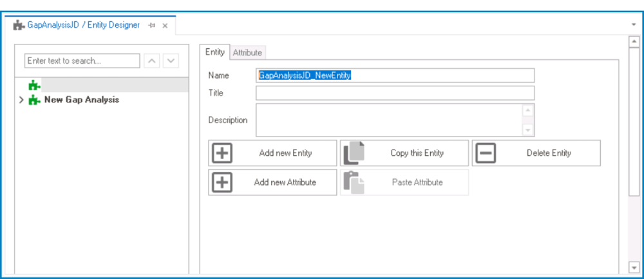
Task: Jump to previous search result arrow
Action: click(x=152, y=61)
